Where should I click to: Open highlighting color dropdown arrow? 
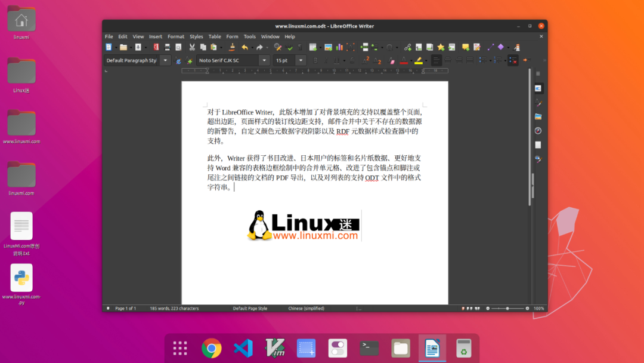pyautogui.click(x=426, y=60)
